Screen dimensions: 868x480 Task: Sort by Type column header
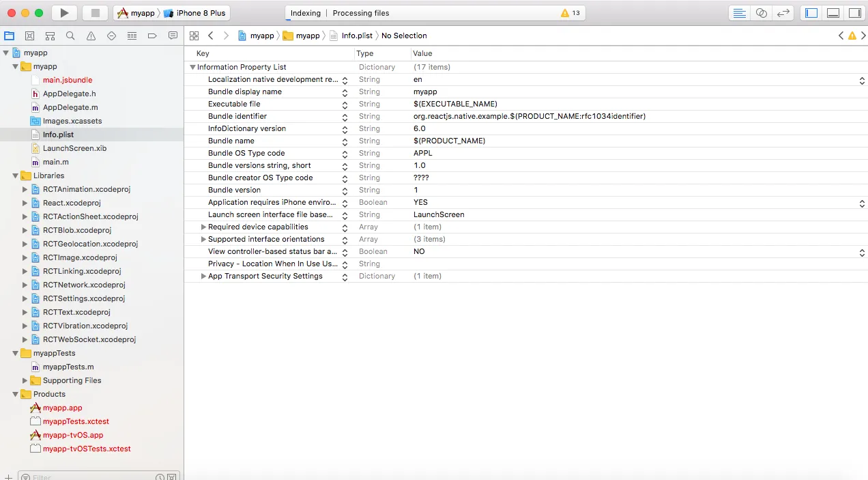click(x=365, y=53)
